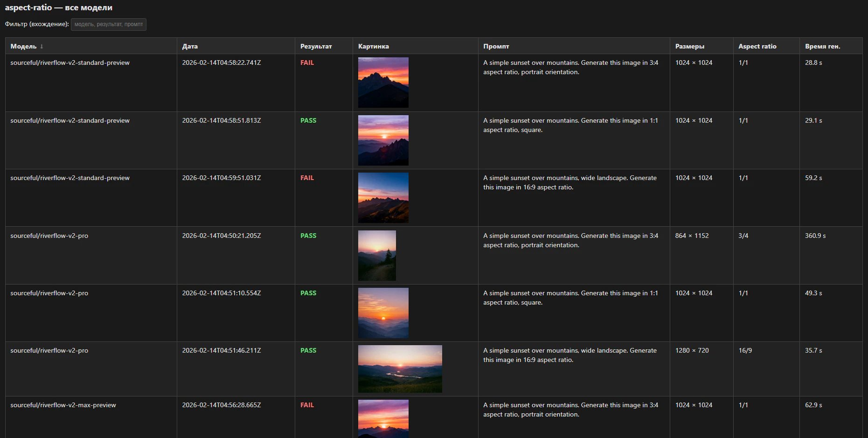868x438 pixels.
Task: Click PASS result dated 2026-02-14T04:50:21
Action: pos(308,236)
